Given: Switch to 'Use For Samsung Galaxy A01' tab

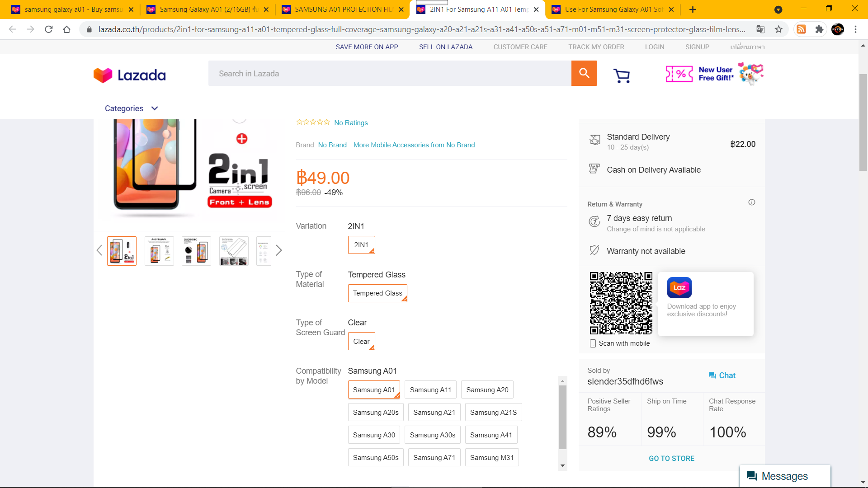Looking at the screenshot, I should click(613, 9).
